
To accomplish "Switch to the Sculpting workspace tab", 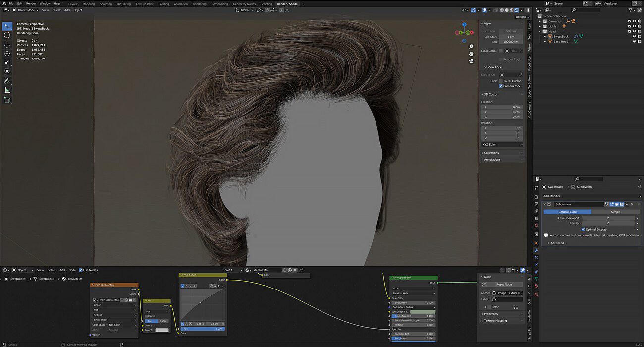I will [106, 4].
